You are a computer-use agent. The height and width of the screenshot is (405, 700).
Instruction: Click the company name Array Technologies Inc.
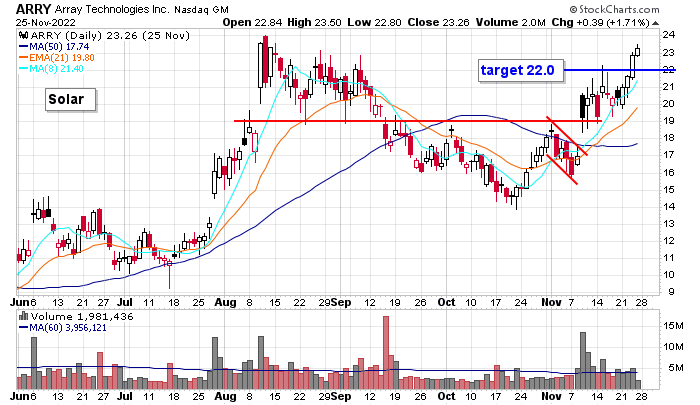coord(112,9)
